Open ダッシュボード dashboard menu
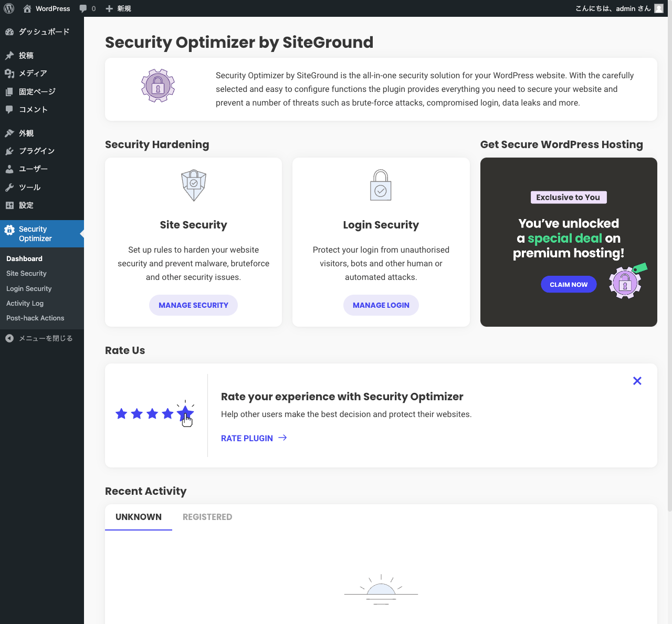This screenshot has width=672, height=624. [x=42, y=32]
